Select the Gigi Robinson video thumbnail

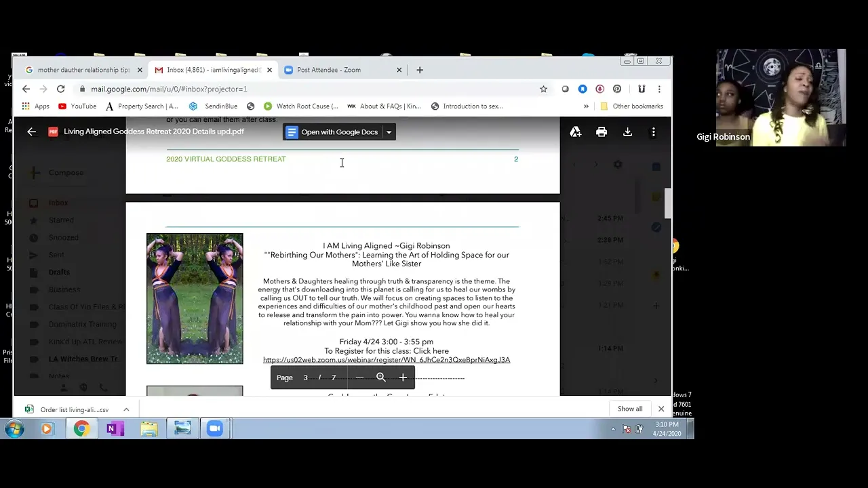click(781, 98)
